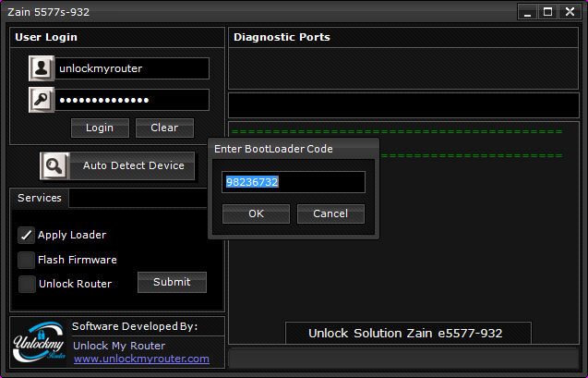The height and width of the screenshot is (378, 588).
Task: Click the User Login header
Action: tap(46, 37)
